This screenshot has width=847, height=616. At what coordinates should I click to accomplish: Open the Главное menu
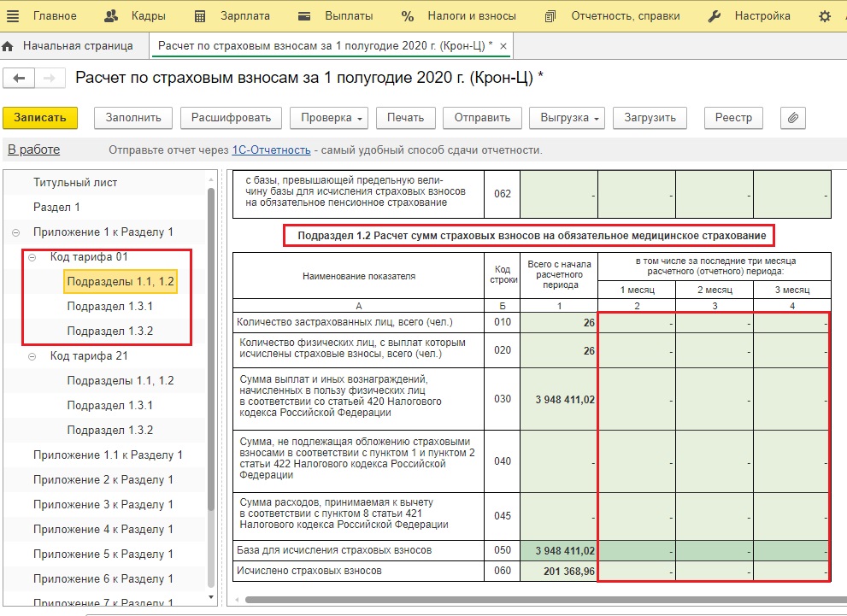(x=55, y=16)
